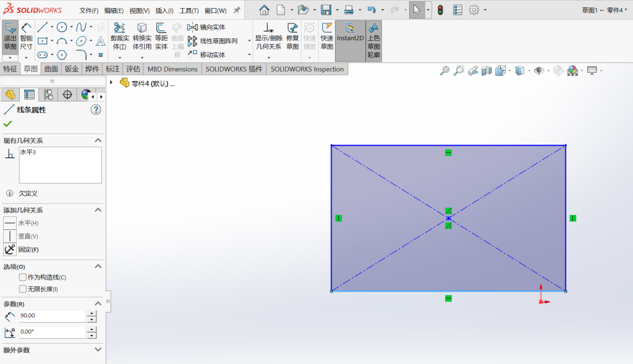Toggle Shaded Sketch Contours (上色草图轮廓)
Image resolution: width=633 pixels, height=364 pixels.
click(373, 40)
